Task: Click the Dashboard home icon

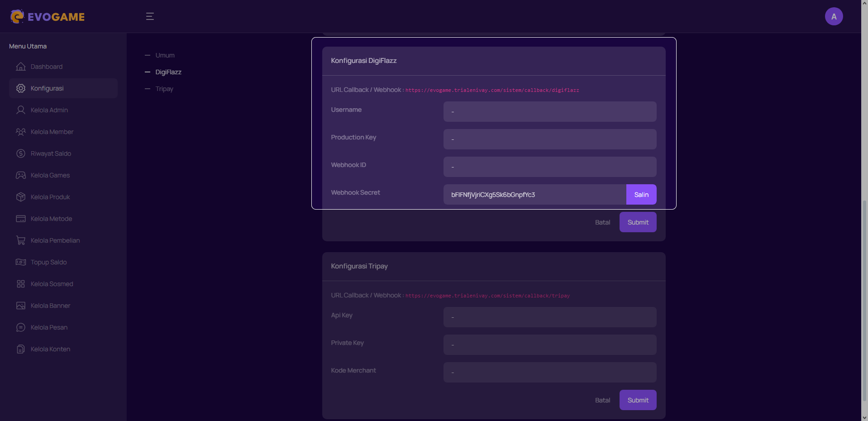Action: pos(21,67)
